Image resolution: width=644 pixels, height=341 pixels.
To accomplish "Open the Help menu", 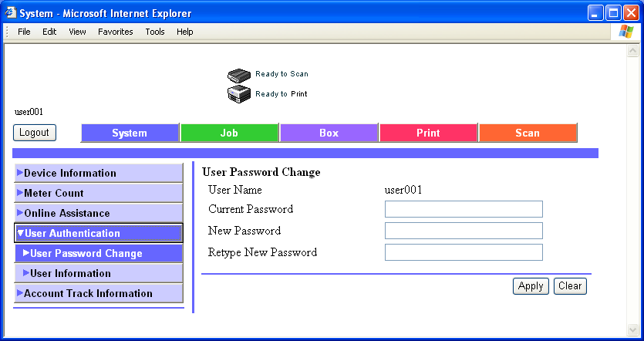I will pos(185,32).
